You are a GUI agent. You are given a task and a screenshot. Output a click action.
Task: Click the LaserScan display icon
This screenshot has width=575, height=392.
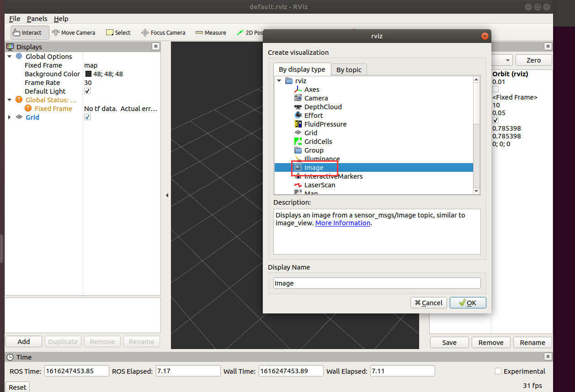(x=298, y=185)
